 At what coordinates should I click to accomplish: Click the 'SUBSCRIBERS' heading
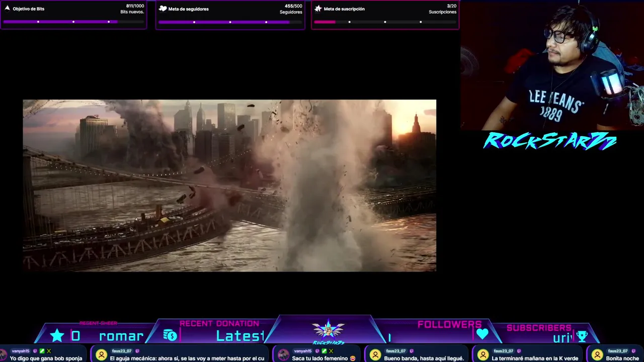click(539, 328)
